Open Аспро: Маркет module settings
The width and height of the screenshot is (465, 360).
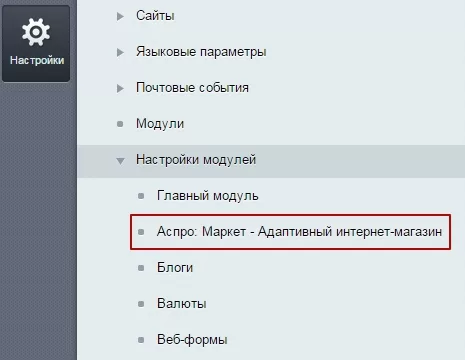point(299,232)
